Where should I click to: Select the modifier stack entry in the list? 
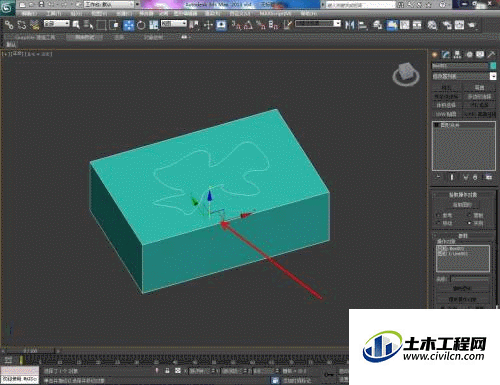[x=463, y=125]
